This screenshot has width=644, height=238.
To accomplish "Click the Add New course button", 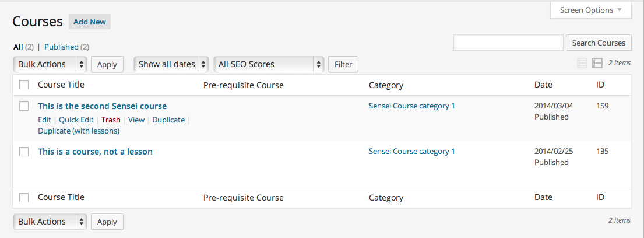I will [x=90, y=22].
